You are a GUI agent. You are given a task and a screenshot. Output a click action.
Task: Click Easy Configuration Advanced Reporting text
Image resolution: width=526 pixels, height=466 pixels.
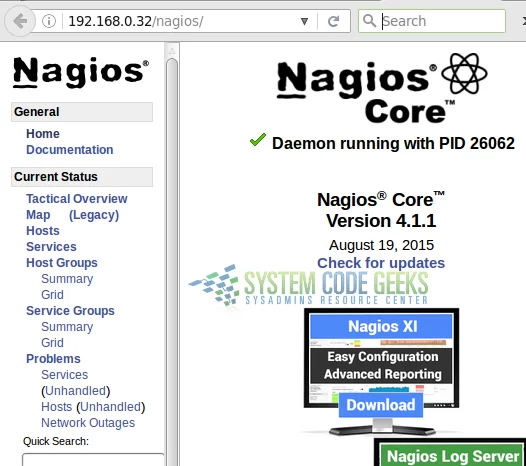tap(382, 365)
